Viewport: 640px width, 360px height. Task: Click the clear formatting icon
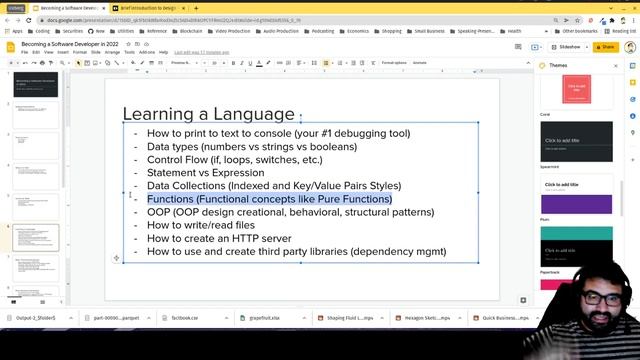(x=373, y=63)
